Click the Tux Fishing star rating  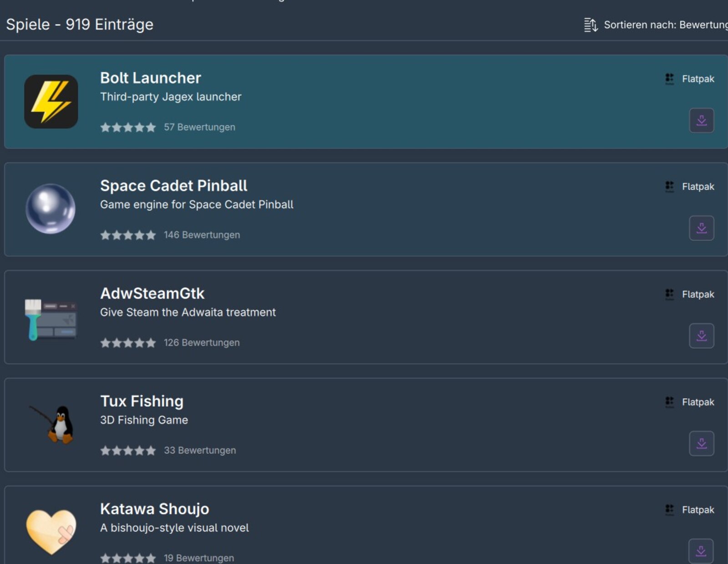click(128, 451)
